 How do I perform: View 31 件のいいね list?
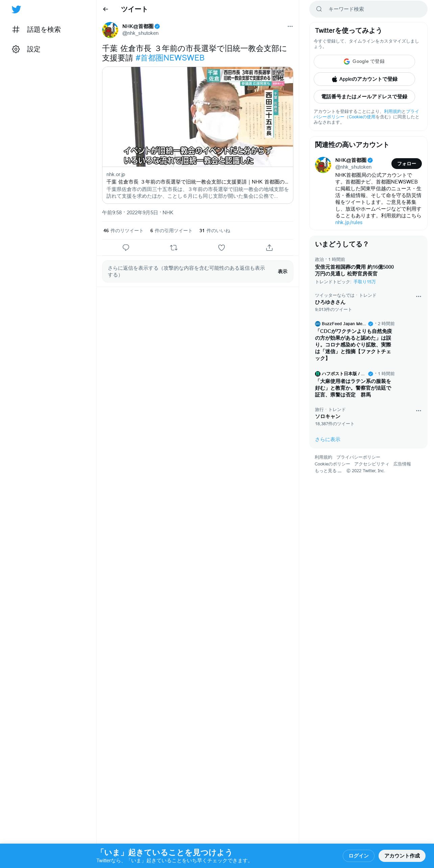215,231
